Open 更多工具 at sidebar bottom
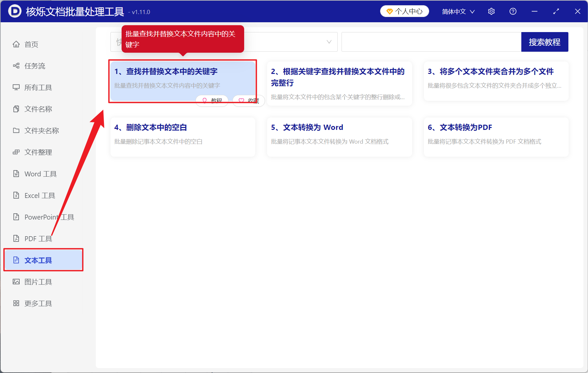The image size is (588, 373). click(x=38, y=303)
